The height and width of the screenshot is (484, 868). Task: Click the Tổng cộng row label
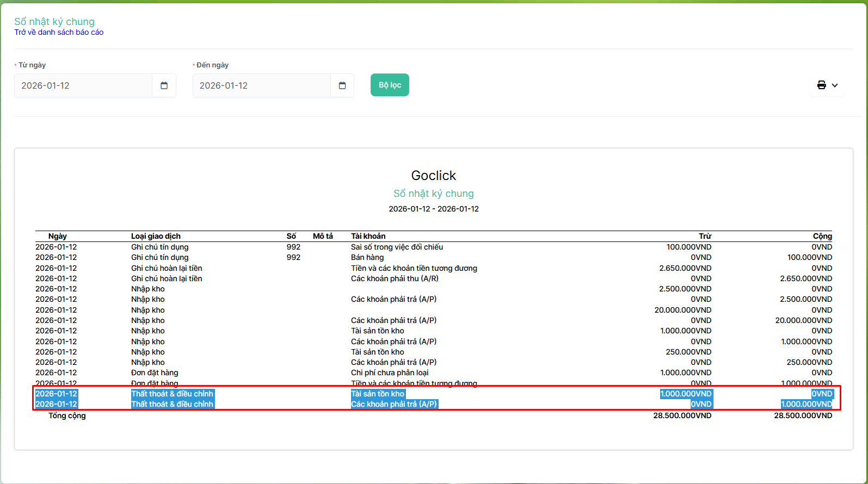click(67, 415)
